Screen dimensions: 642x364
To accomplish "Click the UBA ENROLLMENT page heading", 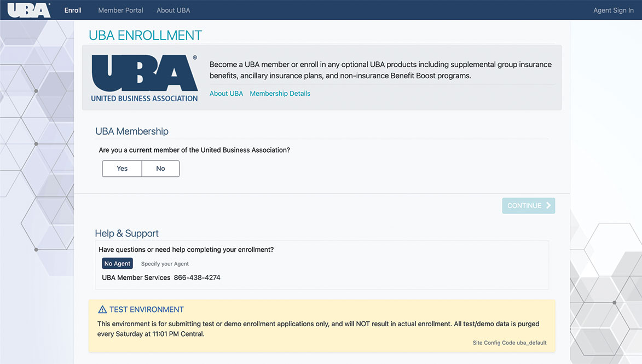I will 145,35.
